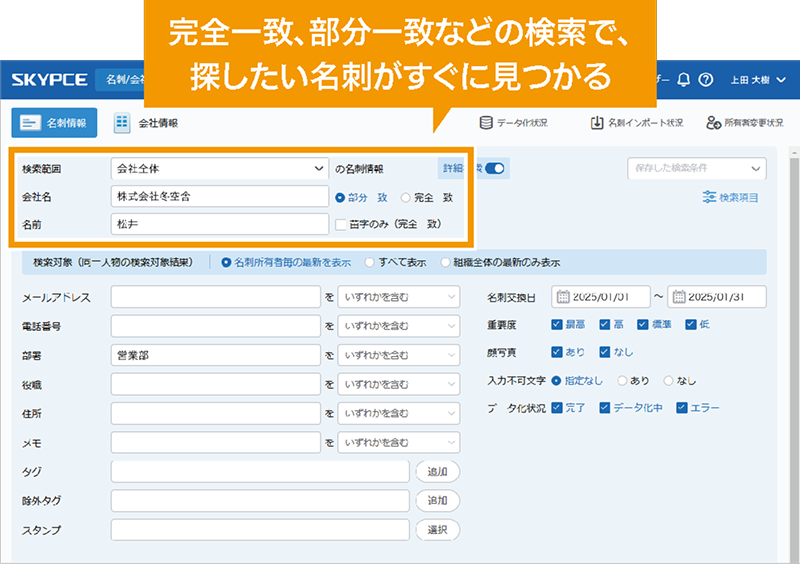Click the スタンプ input field
The image size is (800, 564).
point(260,530)
